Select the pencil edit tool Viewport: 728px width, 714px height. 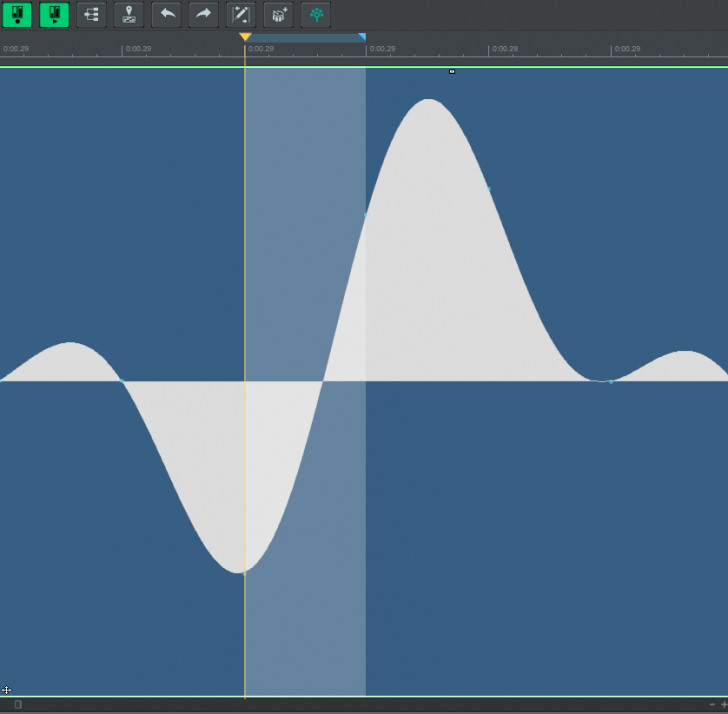pos(241,14)
